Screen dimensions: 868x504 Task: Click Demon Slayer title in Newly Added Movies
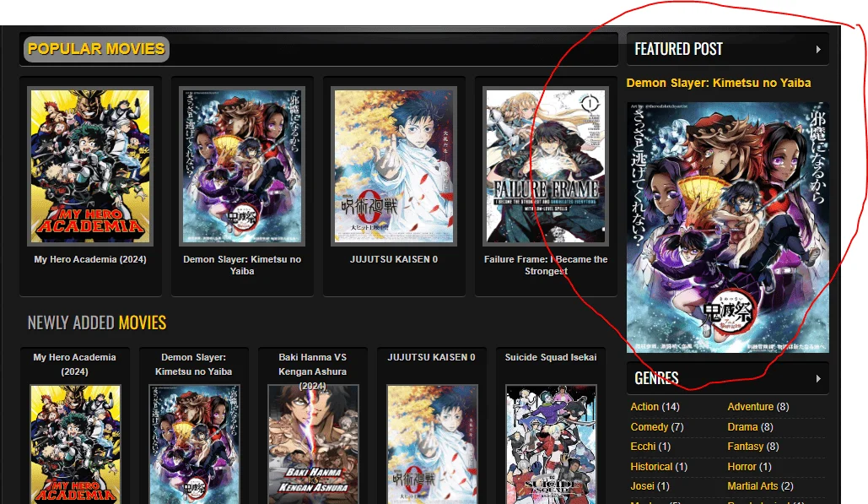[194, 365]
